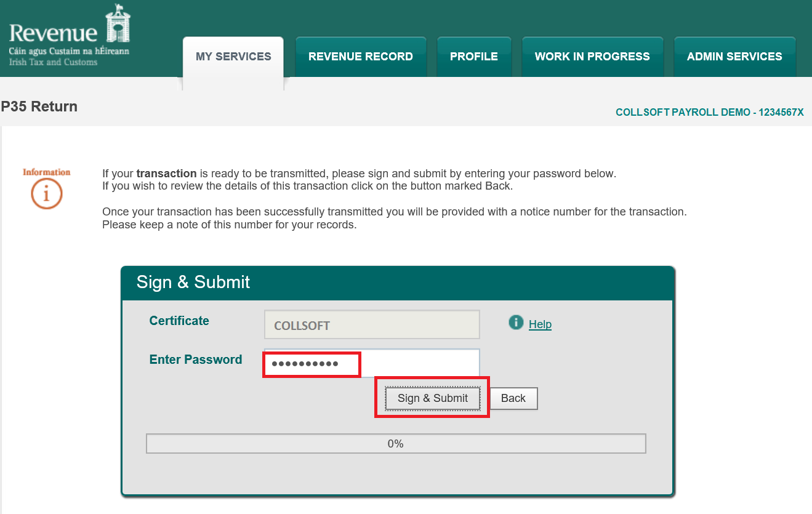Select the Admin Services tab

[x=734, y=57]
